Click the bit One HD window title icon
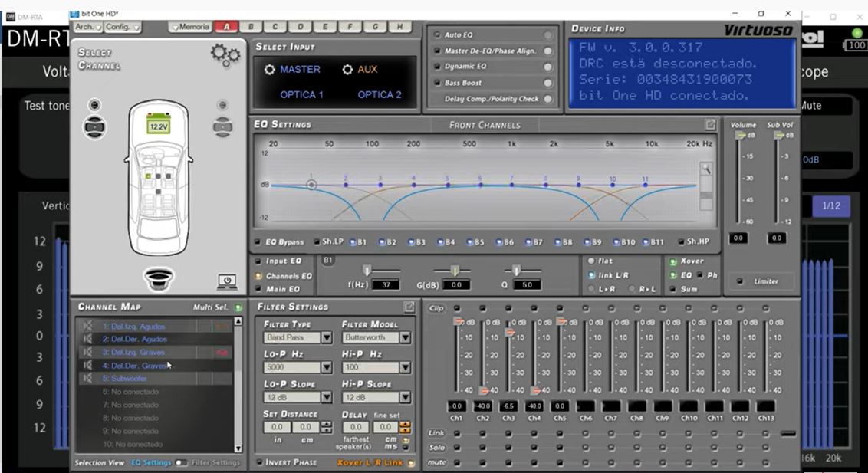The height and width of the screenshot is (473, 868). (x=74, y=13)
